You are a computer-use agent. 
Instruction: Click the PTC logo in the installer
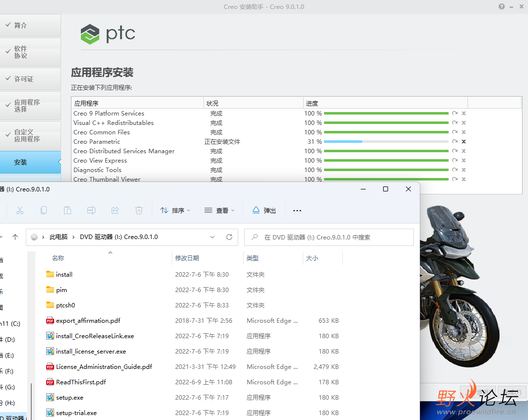pyautogui.click(x=108, y=34)
